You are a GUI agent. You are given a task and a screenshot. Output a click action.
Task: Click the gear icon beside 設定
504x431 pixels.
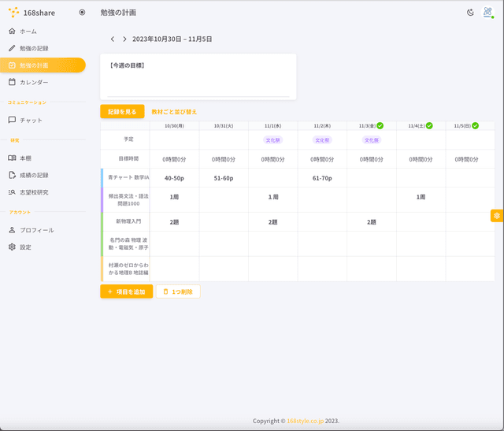[x=12, y=247]
